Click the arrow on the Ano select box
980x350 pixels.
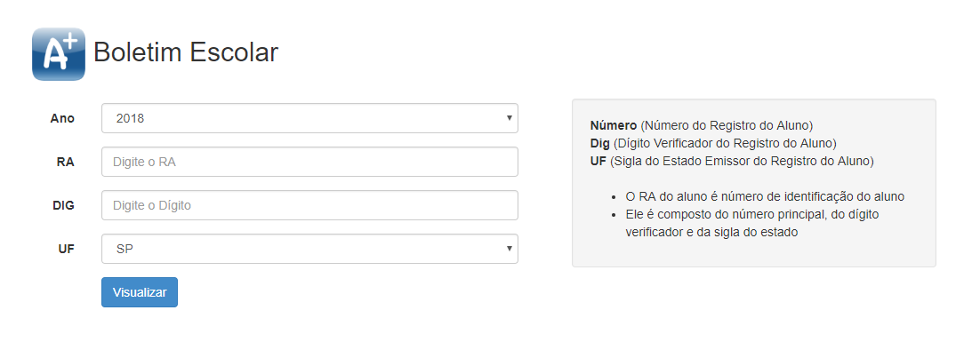510,117
